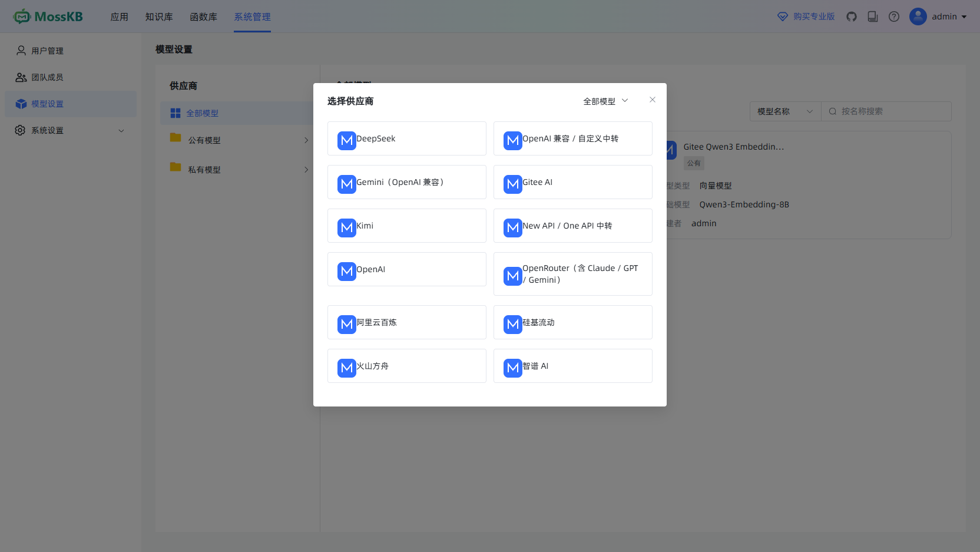Open the 模型名称 filter dropdown
This screenshot has height=552, width=980.
click(x=786, y=111)
